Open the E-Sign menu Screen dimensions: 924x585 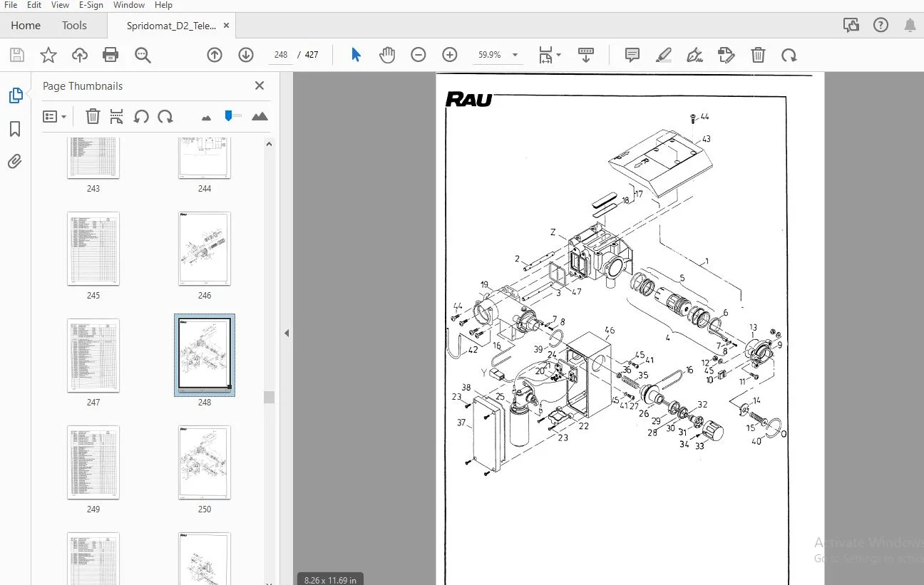coord(91,5)
